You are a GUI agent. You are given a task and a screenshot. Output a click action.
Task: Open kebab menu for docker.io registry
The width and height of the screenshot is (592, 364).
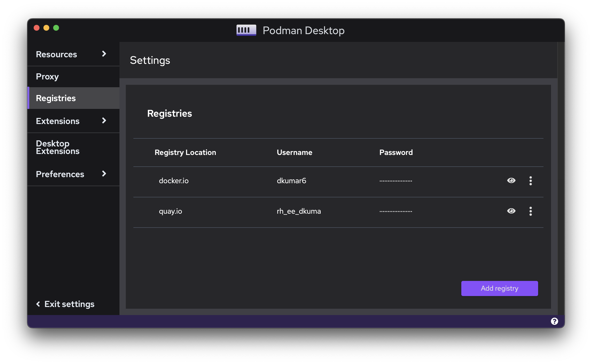tap(530, 181)
